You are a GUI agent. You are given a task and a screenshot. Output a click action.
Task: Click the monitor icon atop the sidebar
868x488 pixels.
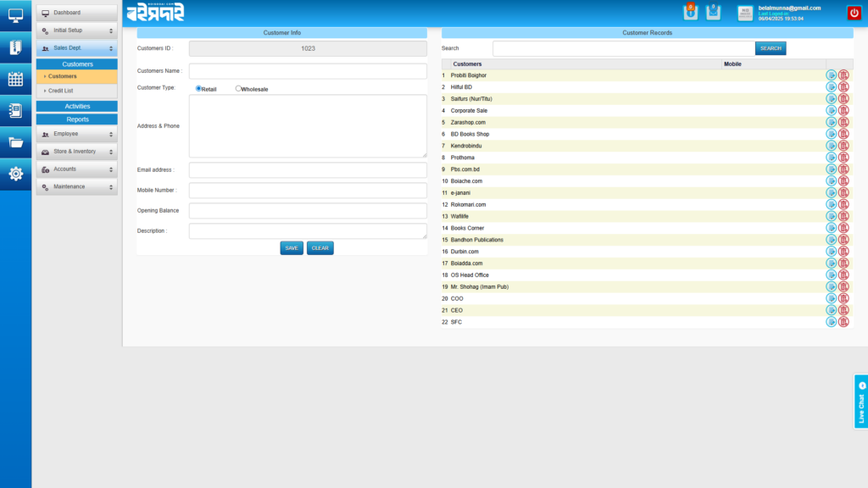tap(14, 14)
